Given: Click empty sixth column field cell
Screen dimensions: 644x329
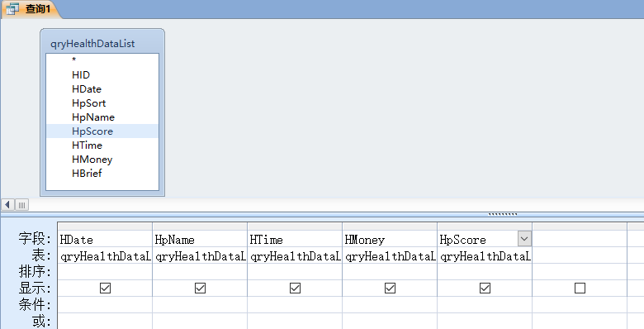Looking at the screenshot, I should click(580, 239).
